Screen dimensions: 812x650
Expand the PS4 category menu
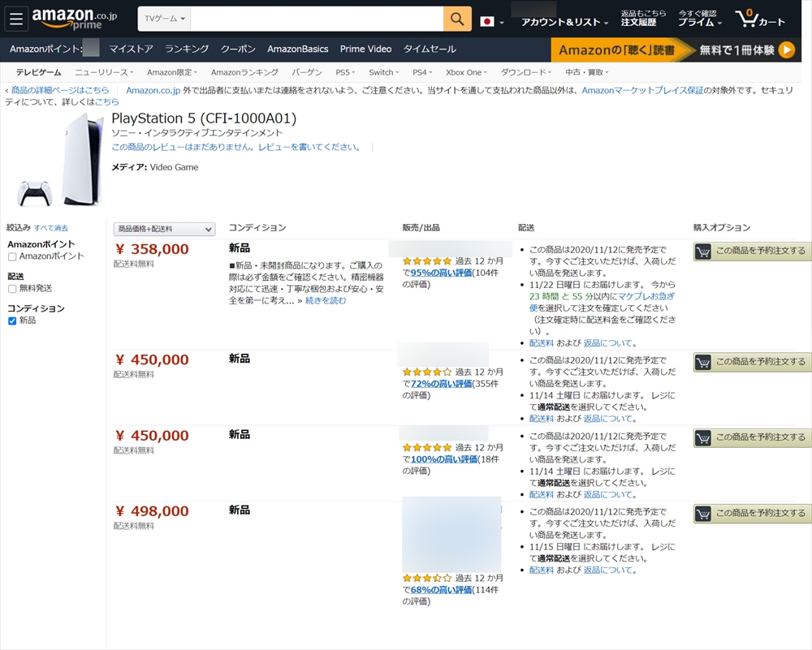pos(422,72)
